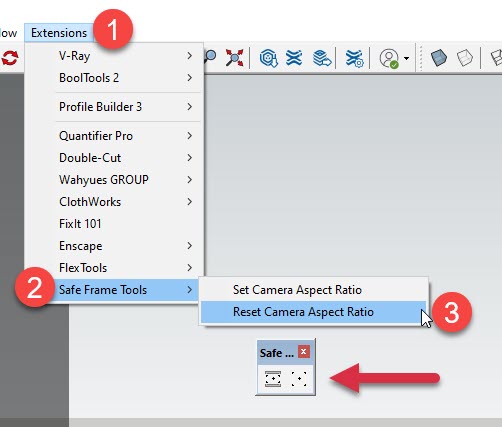502x427 pixels.
Task: Open the Extension Manager gear icon
Action: point(354,58)
